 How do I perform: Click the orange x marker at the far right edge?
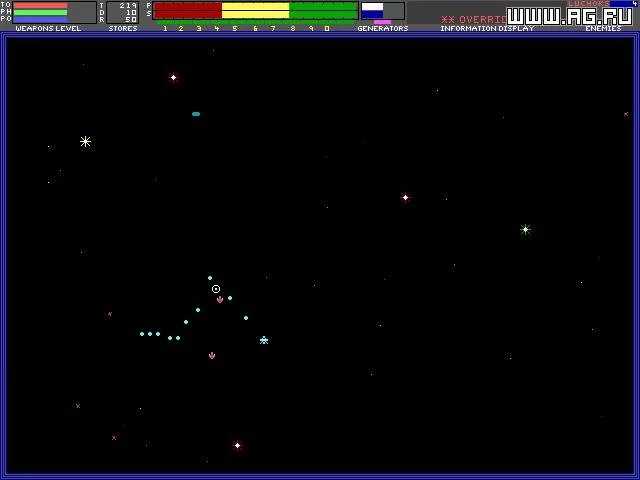[626, 114]
